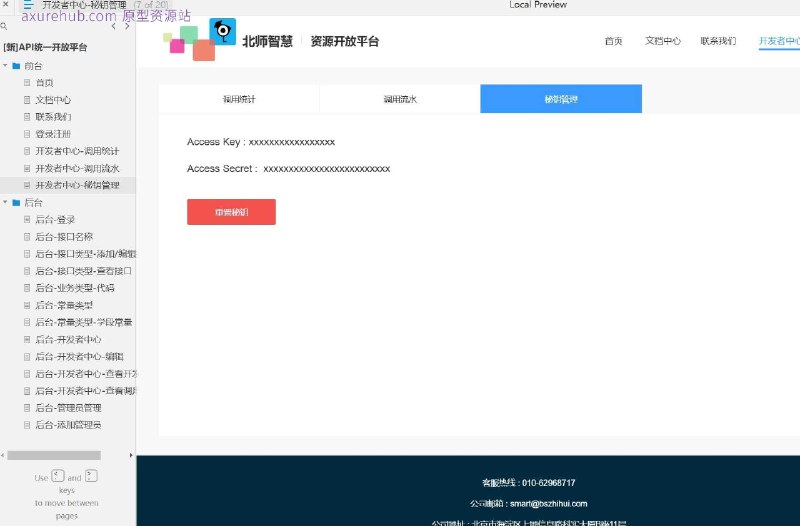The image size is (800, 526).
Task: Click the right arrow key hint icon
Action: click(91, 476)
